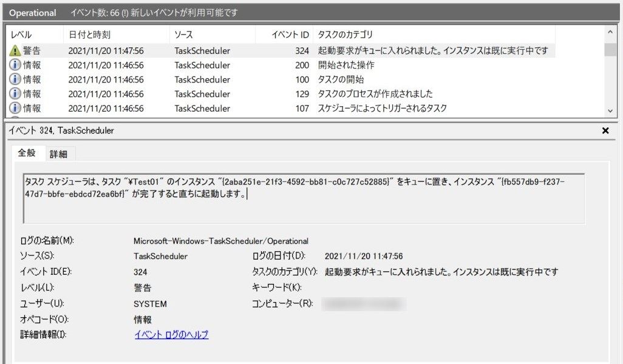Sort by the 日付と時刻 column header
Screen dimensions: 623x364
point(90,35)
